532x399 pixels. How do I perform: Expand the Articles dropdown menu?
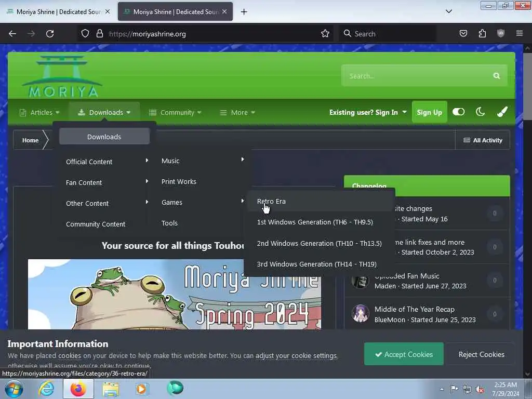39,112
